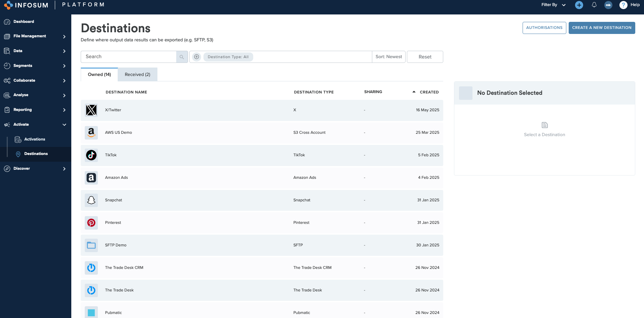Click the Authorisations button
The image size is (644, 318).
coord(544,28)
